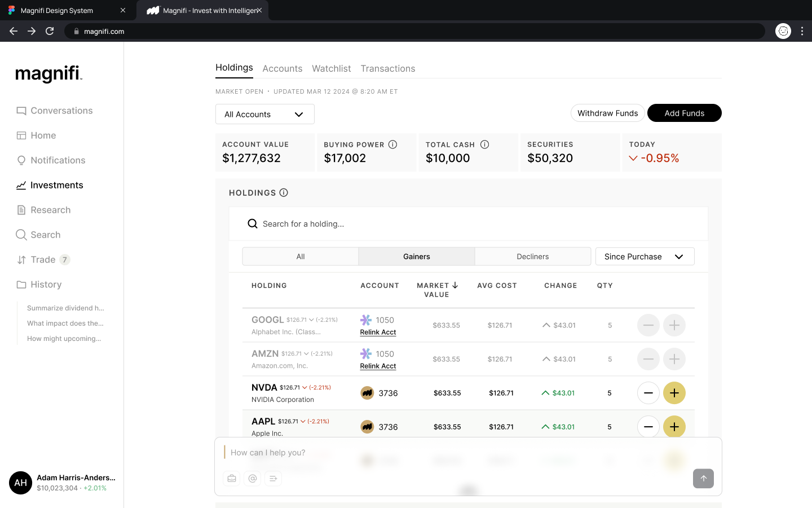
Task: Click the browser back arrow
Action: (x=14, y=31)
